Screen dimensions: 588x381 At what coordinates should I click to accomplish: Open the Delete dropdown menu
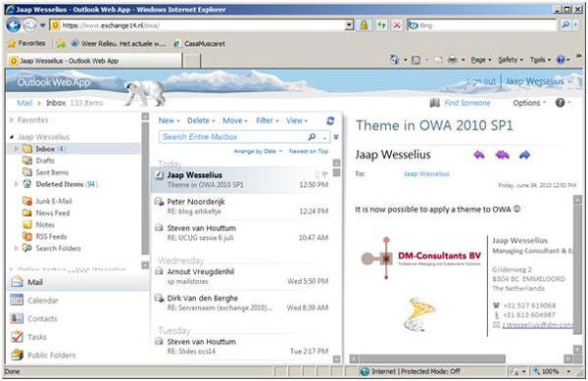click(x=201, y=120)
